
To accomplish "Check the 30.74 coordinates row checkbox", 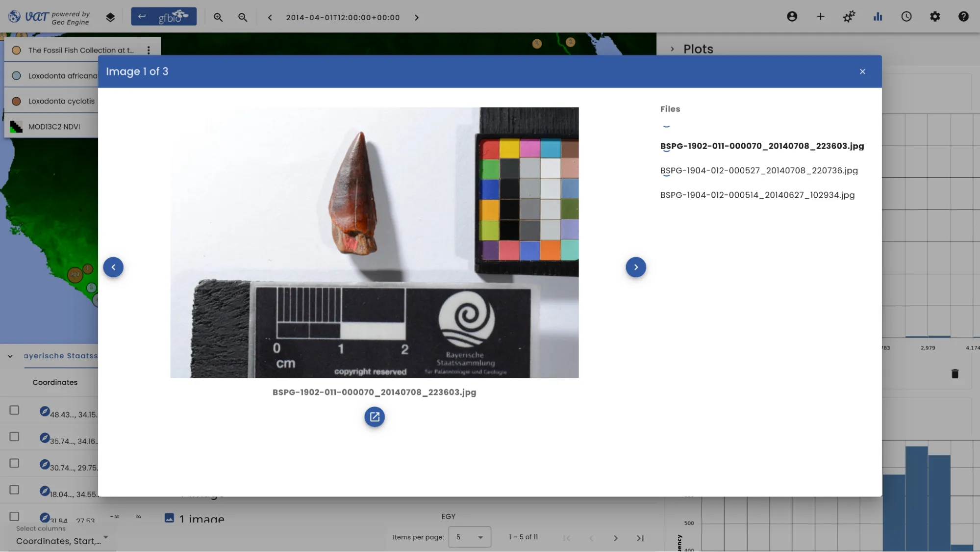I will [14, 463].
